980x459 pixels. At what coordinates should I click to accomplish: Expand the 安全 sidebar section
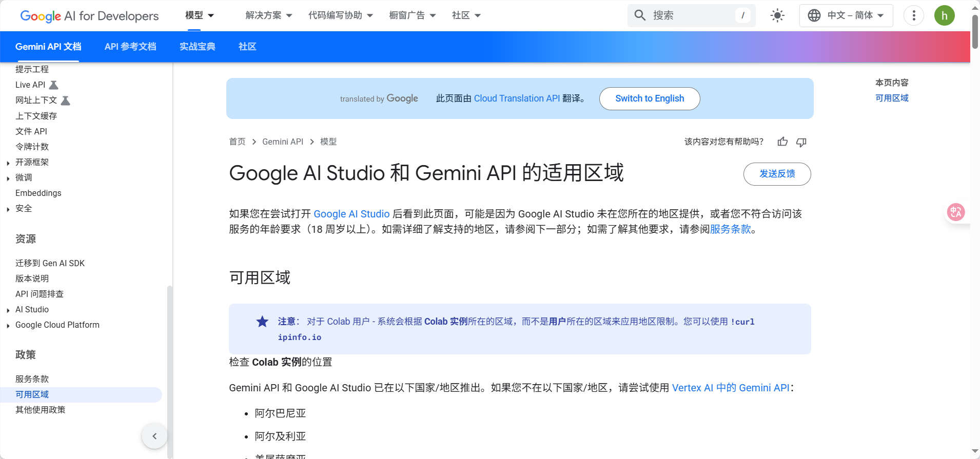pyautogui.click(x=8, y=209)
